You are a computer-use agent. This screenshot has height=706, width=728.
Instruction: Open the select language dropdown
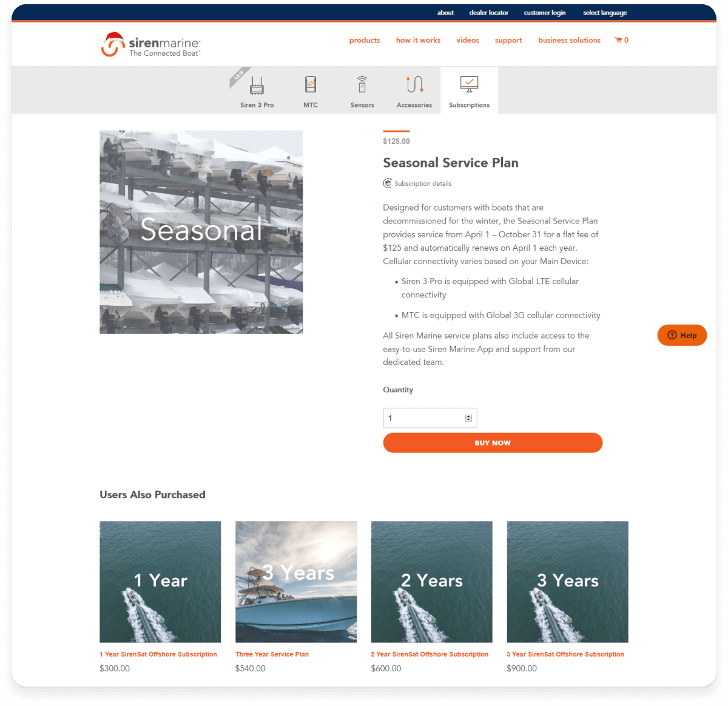coord(605,13)
